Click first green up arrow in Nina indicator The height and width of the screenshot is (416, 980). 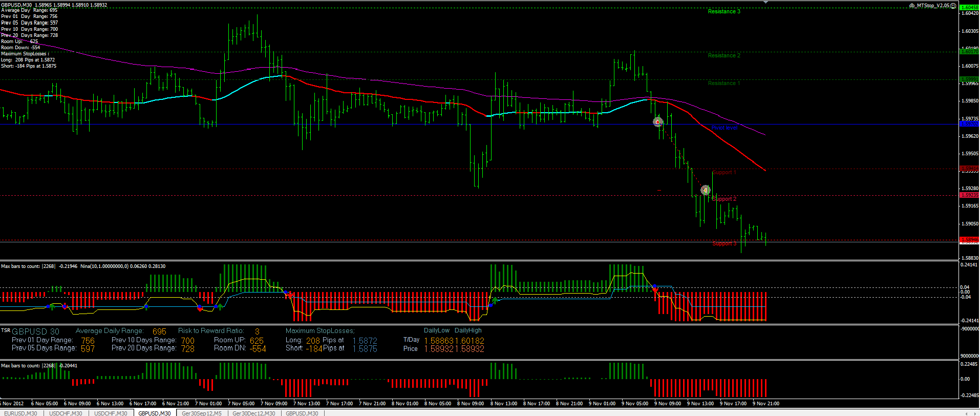[x=52, y=306]
